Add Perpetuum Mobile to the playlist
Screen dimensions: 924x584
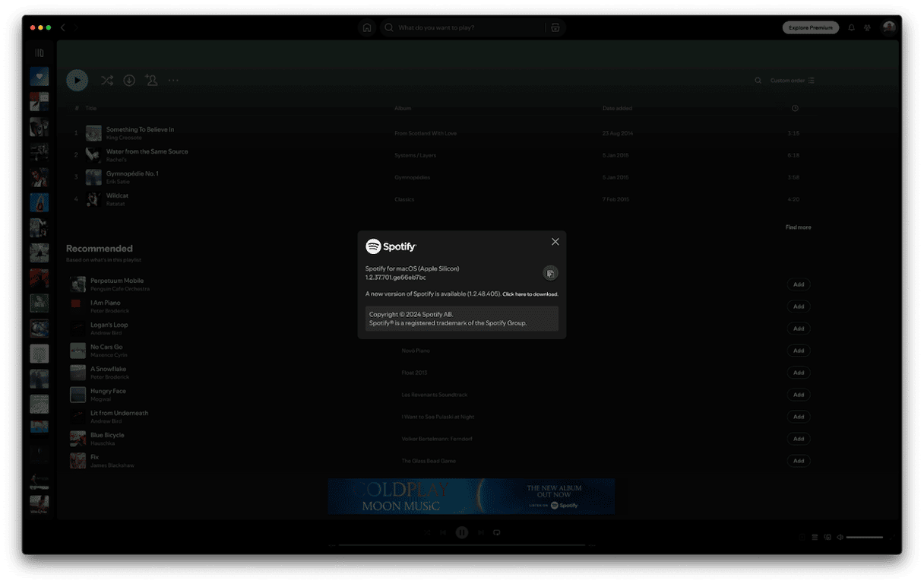pyautogui.click(x=798, y=284)
